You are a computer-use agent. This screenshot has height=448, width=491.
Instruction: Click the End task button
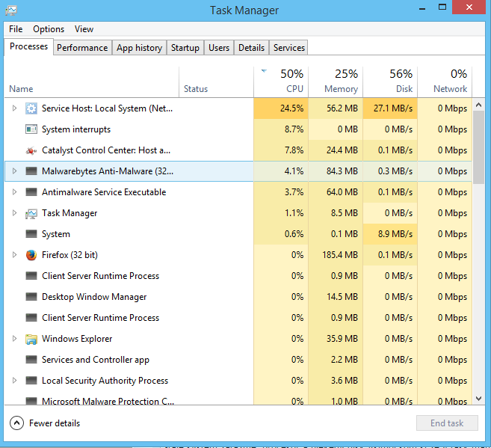(x=447, y=423)
